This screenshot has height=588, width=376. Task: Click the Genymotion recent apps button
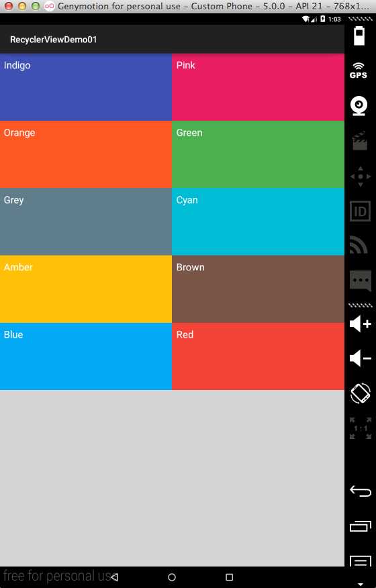click(x=361, y=526)
